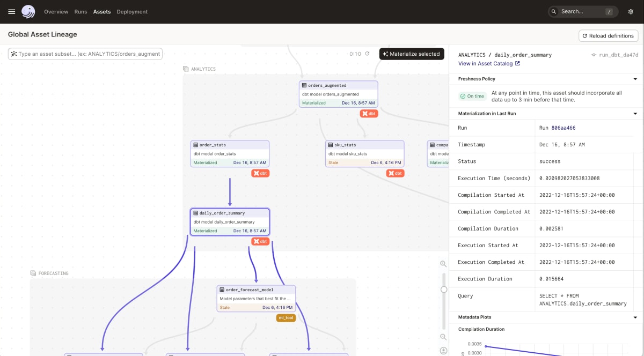Click the dbt badge under sku_stats

click(x=395, y=173)
